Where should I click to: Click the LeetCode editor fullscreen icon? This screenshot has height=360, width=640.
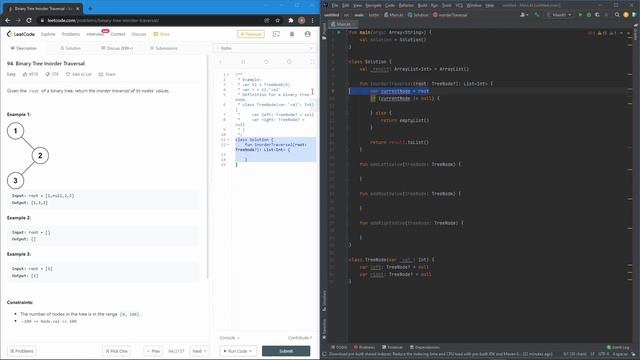(312, 62)
